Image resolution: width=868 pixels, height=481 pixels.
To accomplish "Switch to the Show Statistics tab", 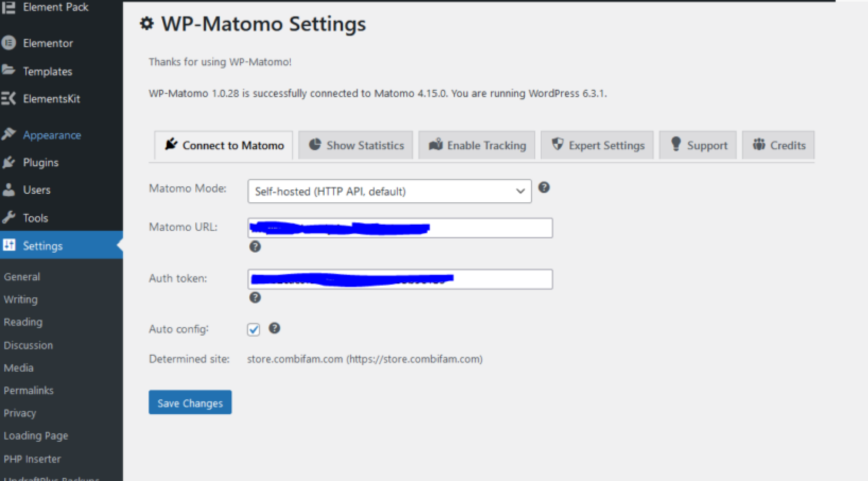I will point(356,145).
